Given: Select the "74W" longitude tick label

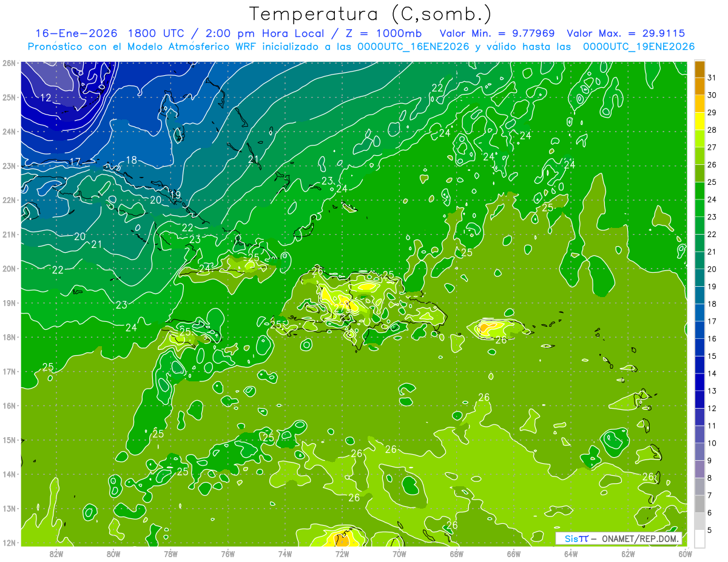Looking at the screenshot, I should click(x=285, y=554).
